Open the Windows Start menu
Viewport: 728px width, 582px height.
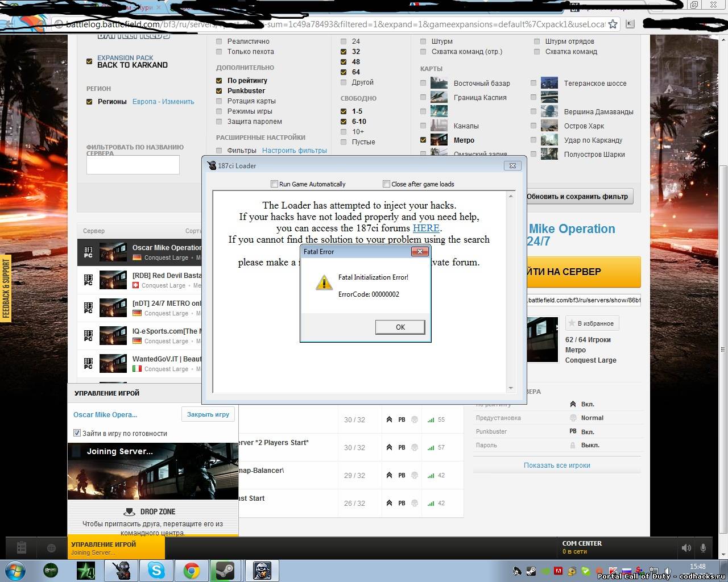click(15, 570)
